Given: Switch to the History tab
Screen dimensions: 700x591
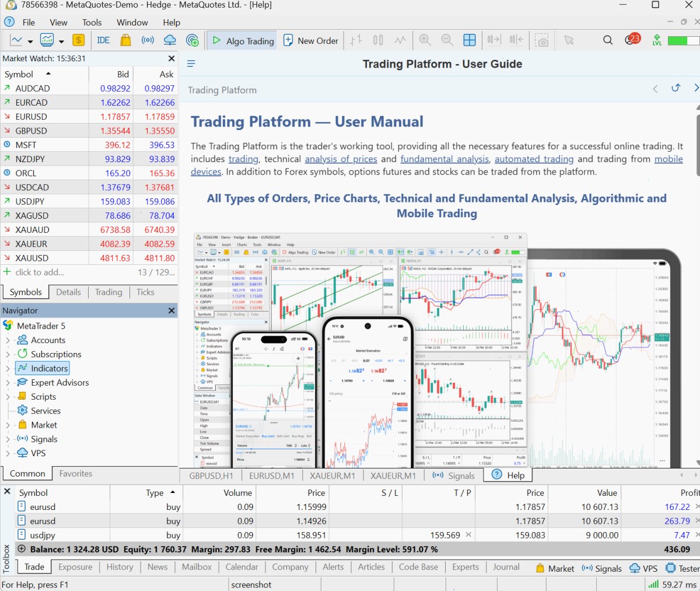Looking at the screenshot, I should [x=120, y=566].
